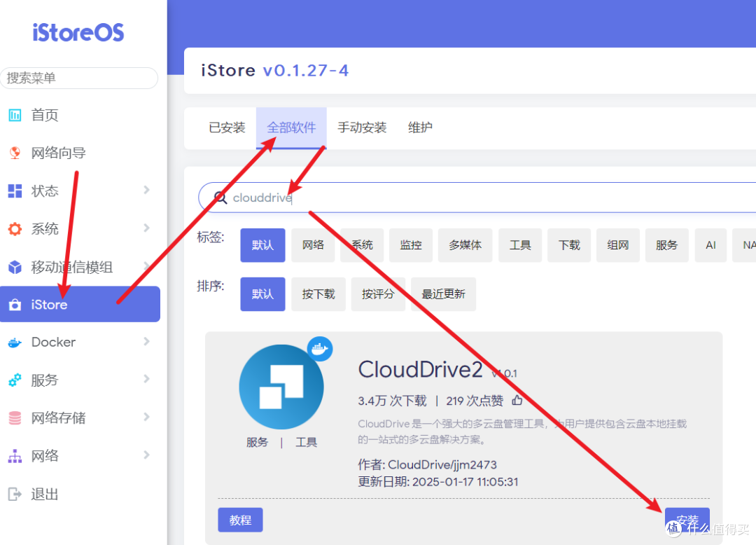This screenshot has width=756, height=545.
Task: Click the search magnifier icon in search bar
Action: click(220, 198)
